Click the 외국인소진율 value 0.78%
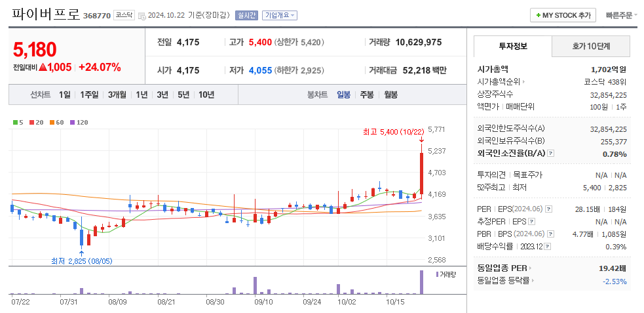644x313 pixels. [615, 154]
